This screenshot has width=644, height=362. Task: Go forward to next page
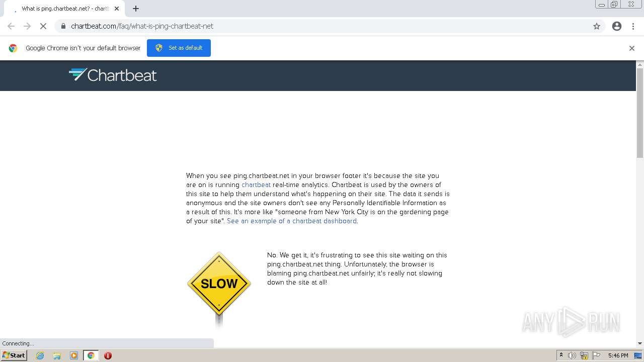[27, 26]
